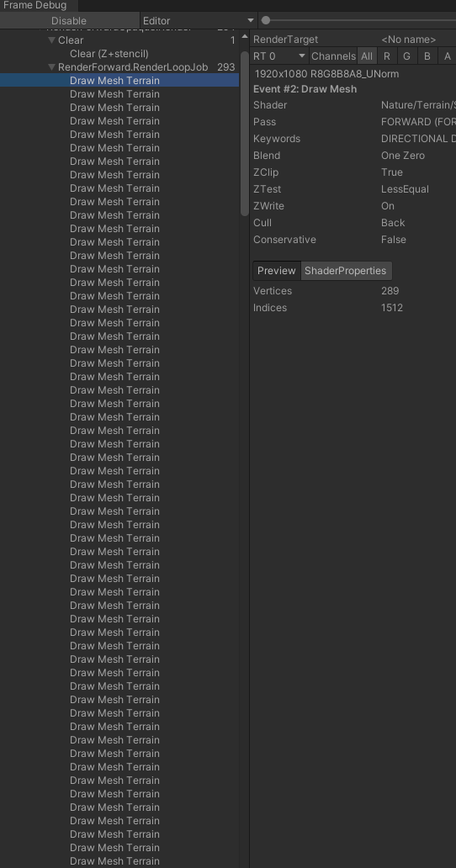Show only the B channel
The width and height of the screenshot is (456, 868).
pyautogui.click(x=427, y=56)
